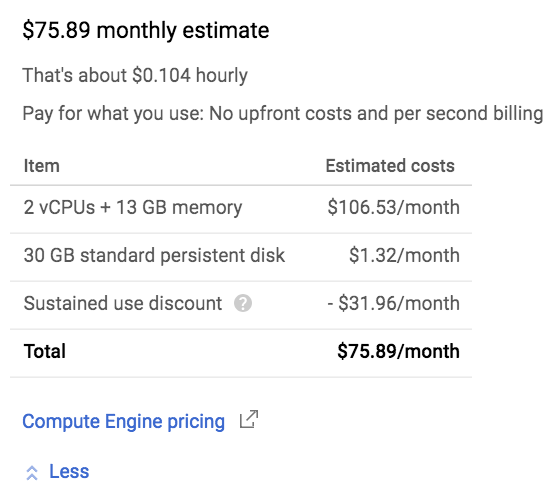Click the Sustained use discount label

click(x=123, y=303)
